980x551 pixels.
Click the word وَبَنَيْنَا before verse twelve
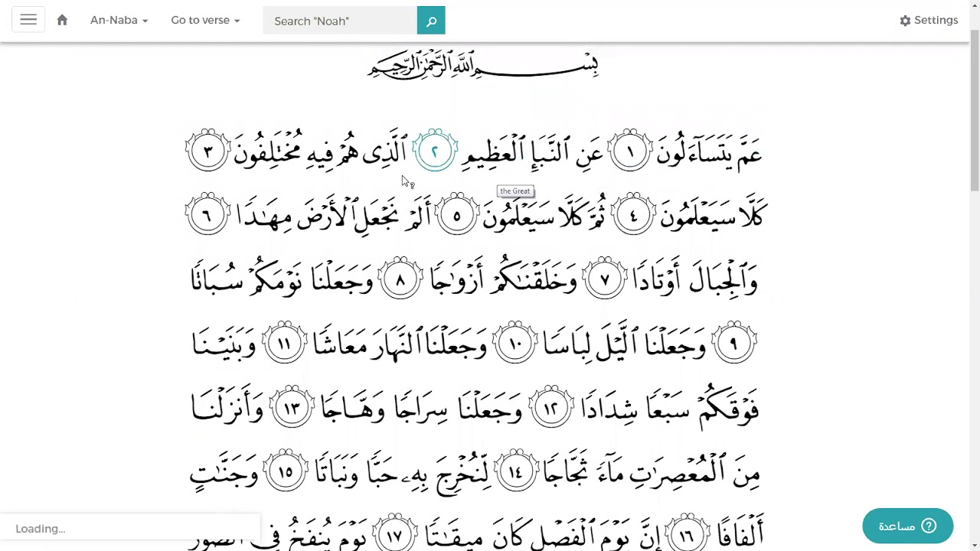[x=225, y=344]
